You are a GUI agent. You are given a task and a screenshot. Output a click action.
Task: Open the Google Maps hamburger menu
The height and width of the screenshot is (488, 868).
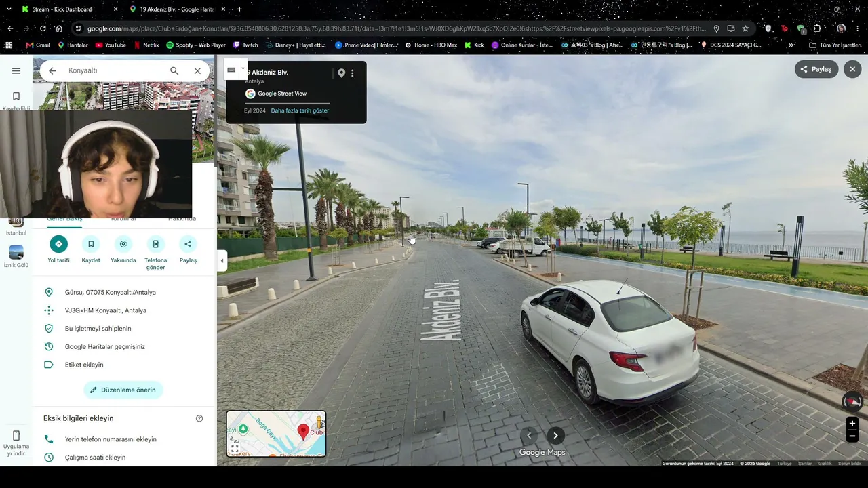[x=16, y=70]
